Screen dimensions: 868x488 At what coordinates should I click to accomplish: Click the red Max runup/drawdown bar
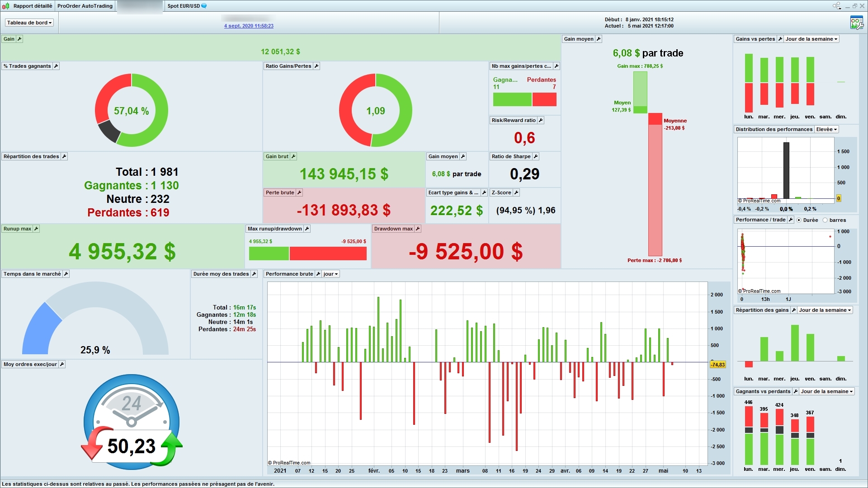click(328, 253)
